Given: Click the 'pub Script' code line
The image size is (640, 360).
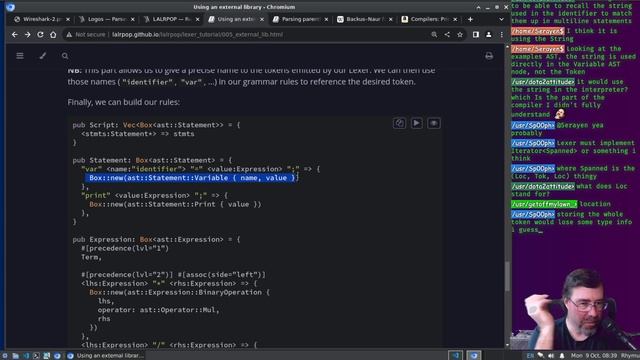Looking at the screenshot, I should (x=156, y=125).
